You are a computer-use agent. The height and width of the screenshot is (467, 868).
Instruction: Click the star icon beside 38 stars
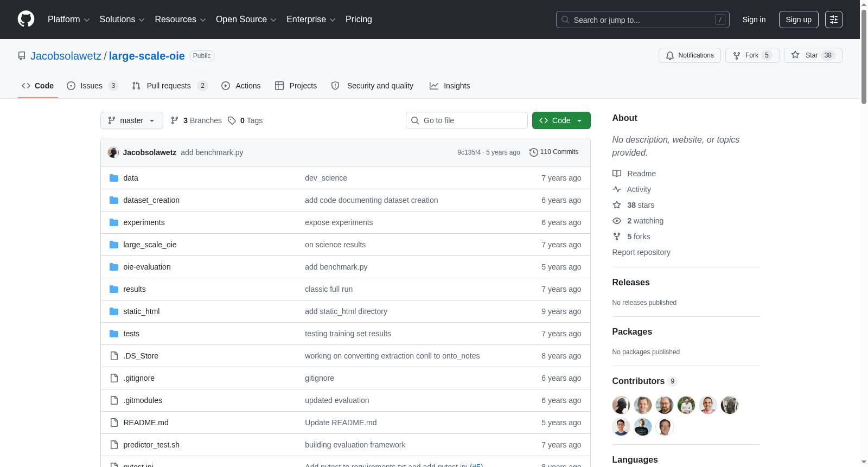pos(617,205)
